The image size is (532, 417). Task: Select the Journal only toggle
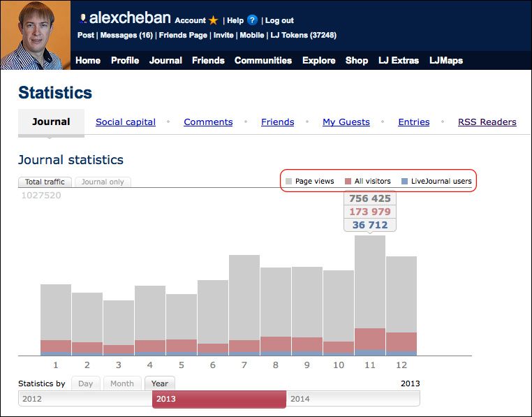103,182
